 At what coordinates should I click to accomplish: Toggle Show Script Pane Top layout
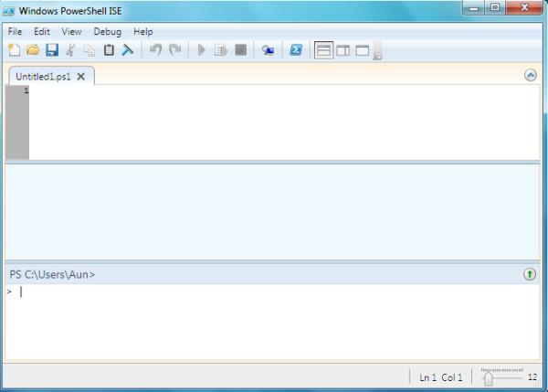[x=323, y=50]
